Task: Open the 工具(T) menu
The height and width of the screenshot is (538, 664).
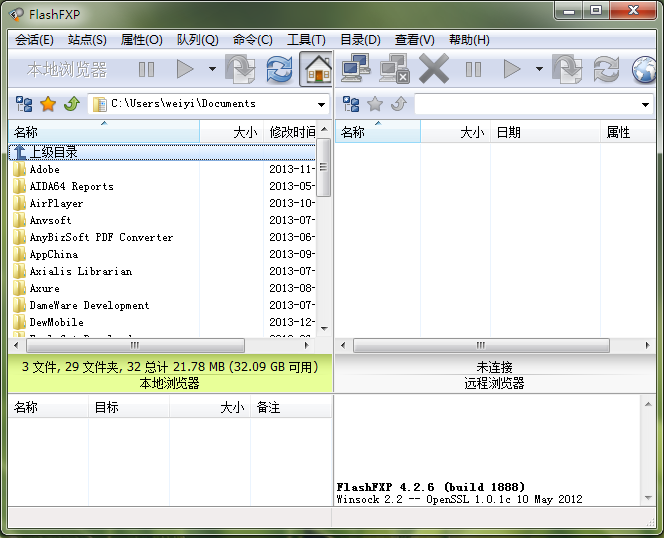Action: (x=306, y=40)
